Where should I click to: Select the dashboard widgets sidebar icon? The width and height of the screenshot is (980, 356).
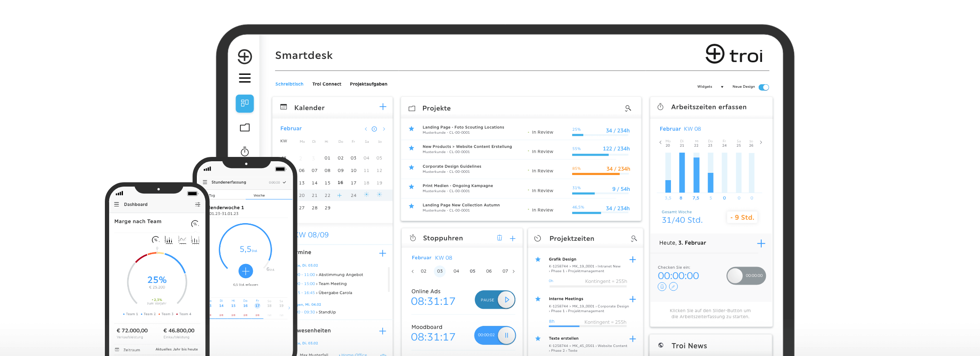pos(245,103)
